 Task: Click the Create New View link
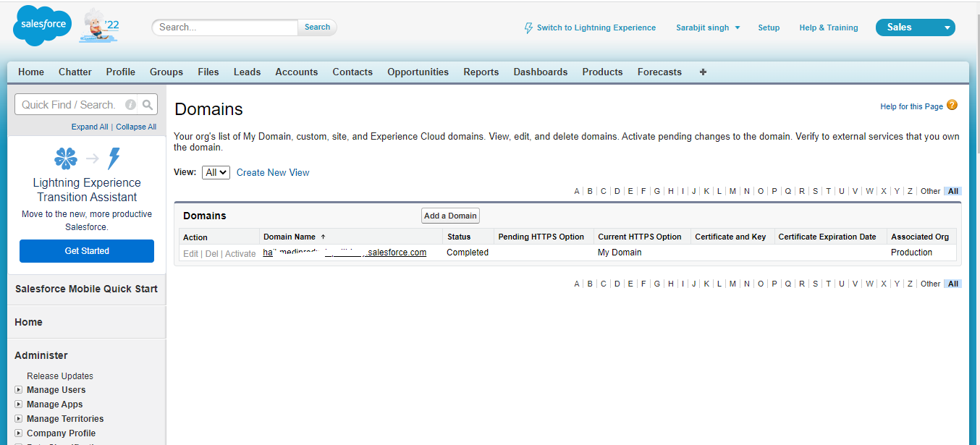(273, 172)
